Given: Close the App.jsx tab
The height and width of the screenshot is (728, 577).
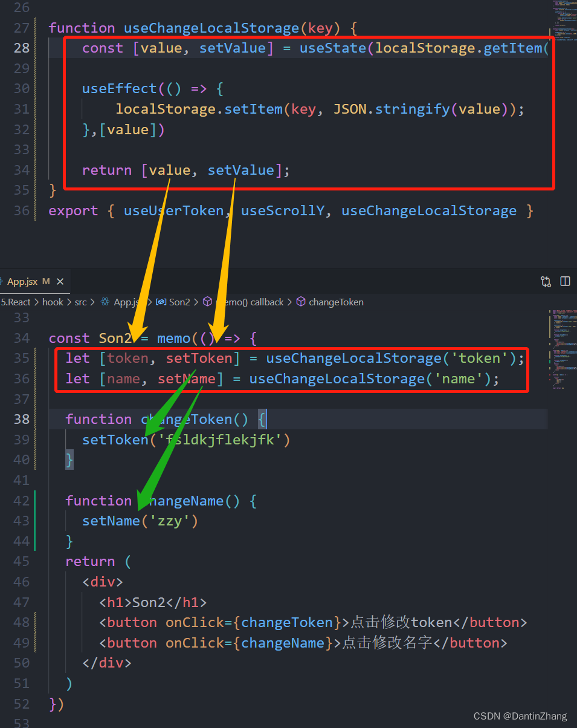Looking at the screenshot, I should 59,281.
